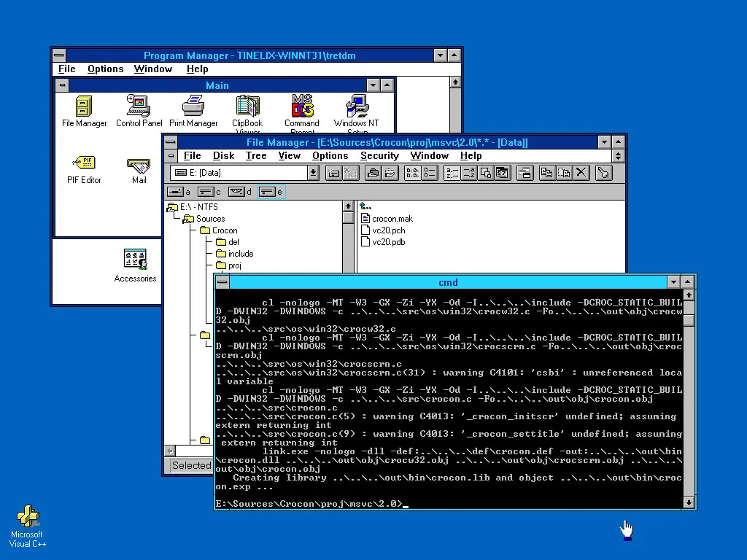
Task: Click the Copy toolbar icon in File Manager
Action: (547, 173)
